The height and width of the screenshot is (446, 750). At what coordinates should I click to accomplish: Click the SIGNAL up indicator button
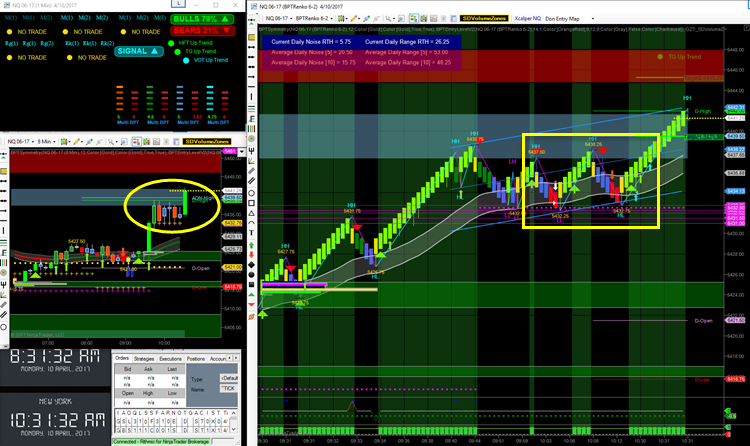[139, 51]
